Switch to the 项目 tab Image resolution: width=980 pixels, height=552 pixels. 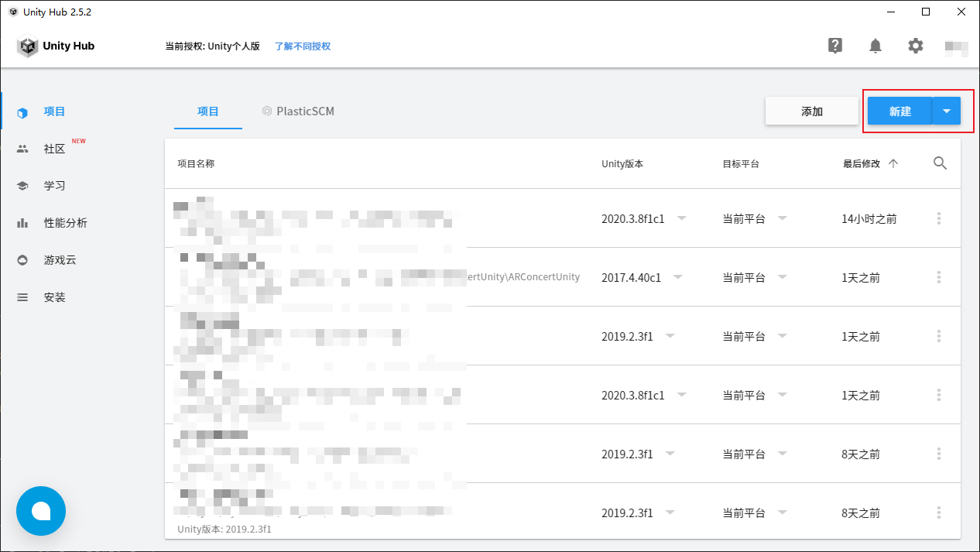(208, 111)
